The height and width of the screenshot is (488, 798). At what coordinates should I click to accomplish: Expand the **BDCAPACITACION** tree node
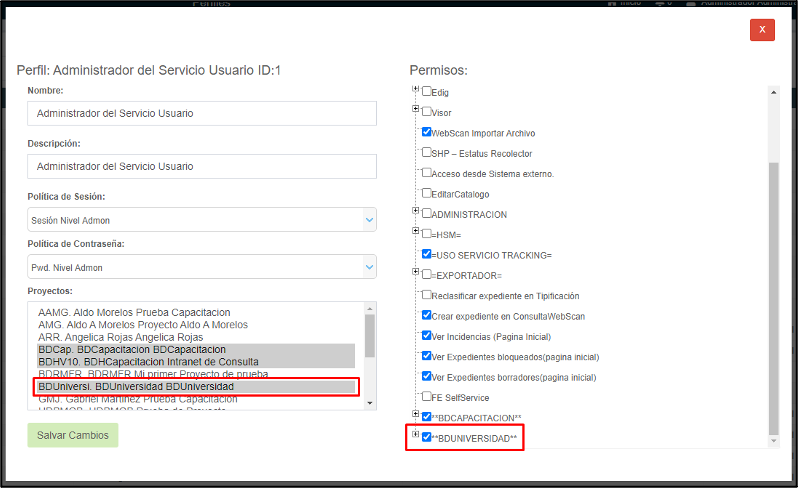tap(415, 415)
